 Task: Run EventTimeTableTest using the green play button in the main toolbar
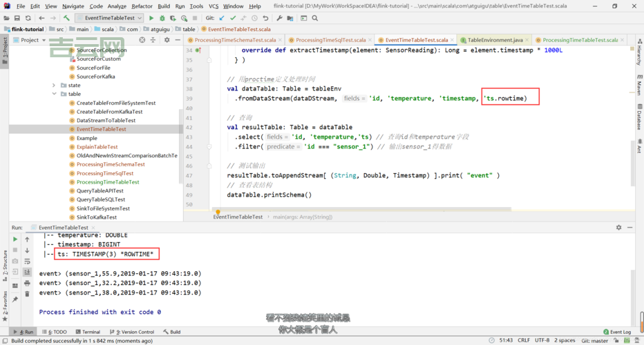tap(151, 18)
